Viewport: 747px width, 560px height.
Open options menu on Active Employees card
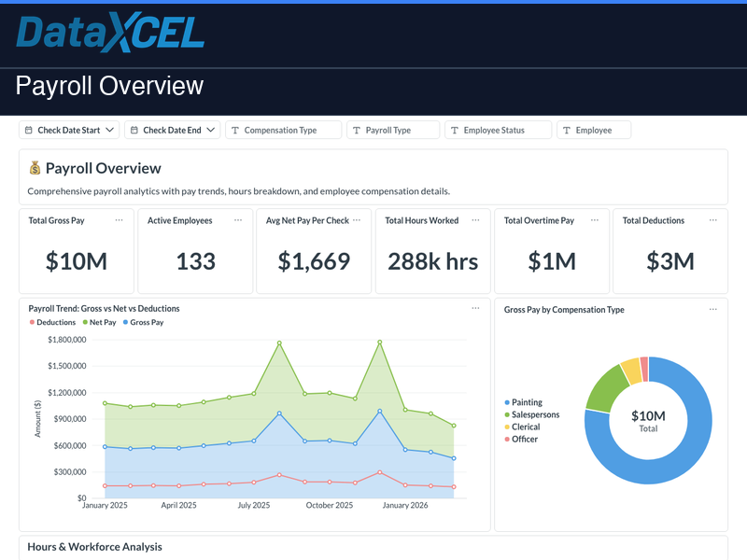tap(237, 220)
